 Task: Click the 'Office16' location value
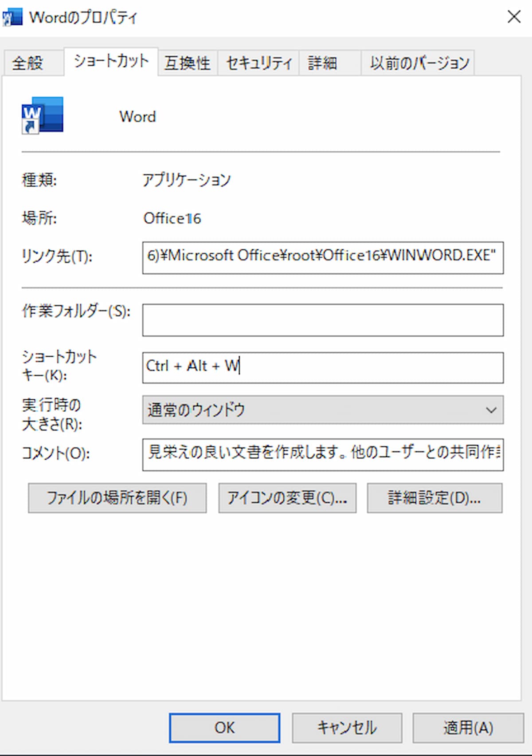tap(172, 218)
